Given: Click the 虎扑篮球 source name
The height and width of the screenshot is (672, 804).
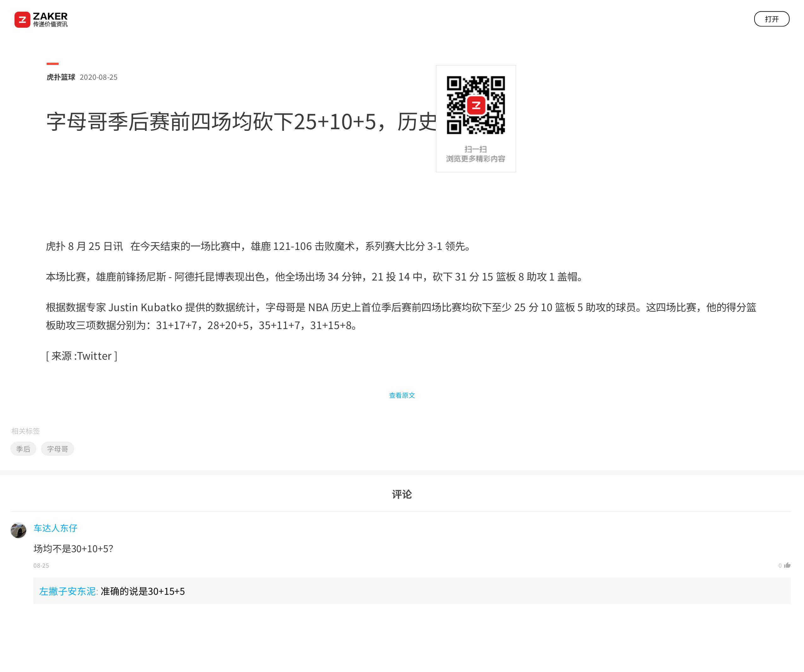Looking at the screenshot, I should click(61, 77).
